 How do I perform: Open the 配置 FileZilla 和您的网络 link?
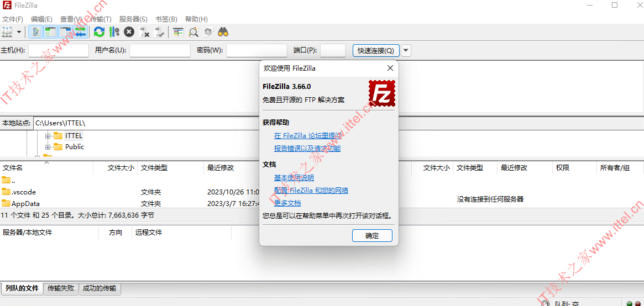[311, 191]
